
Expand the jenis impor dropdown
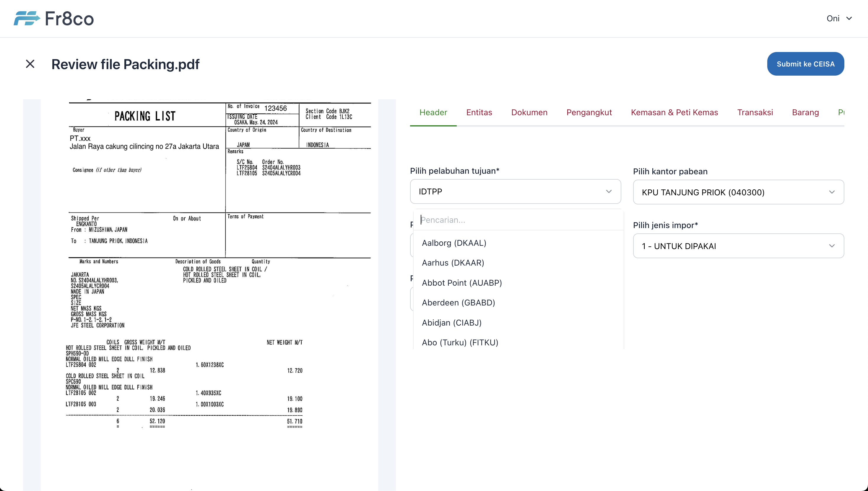[738, 246]
